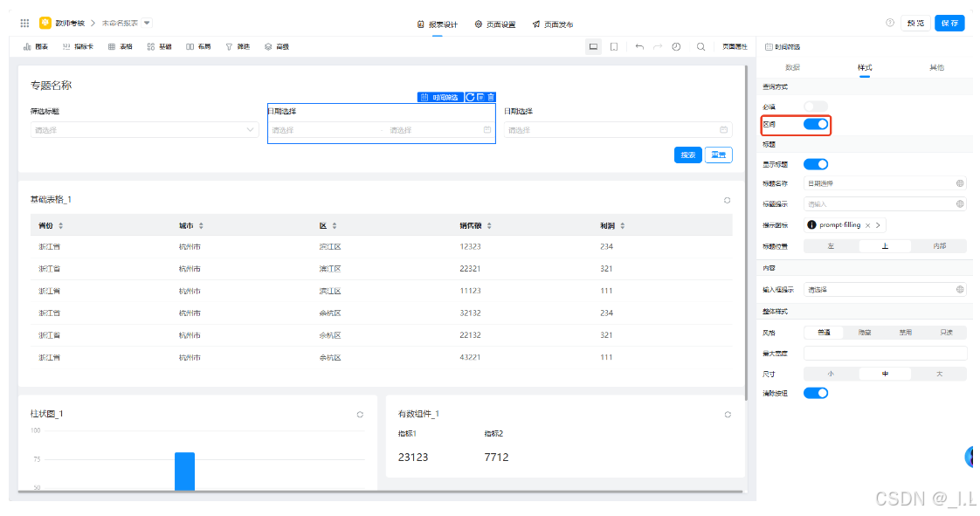
Task: Redo the last undone change
Action: click(x=658, y=47)
